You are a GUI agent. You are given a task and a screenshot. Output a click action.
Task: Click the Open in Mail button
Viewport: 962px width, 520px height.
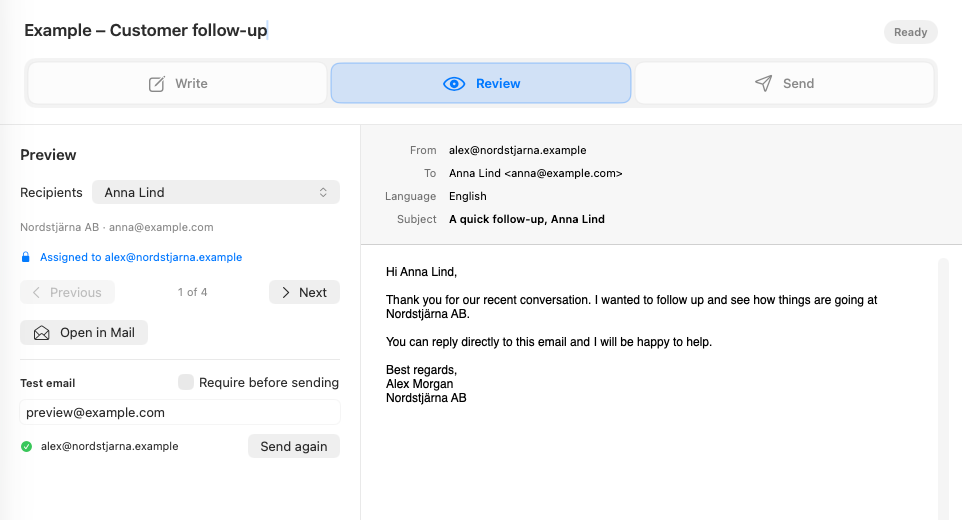(x=84, y=333)
